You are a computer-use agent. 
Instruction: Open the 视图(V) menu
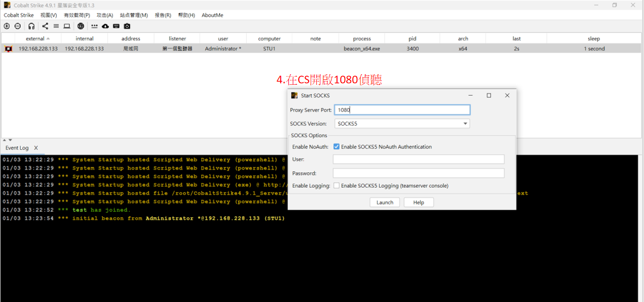click(x=49, y=15)
